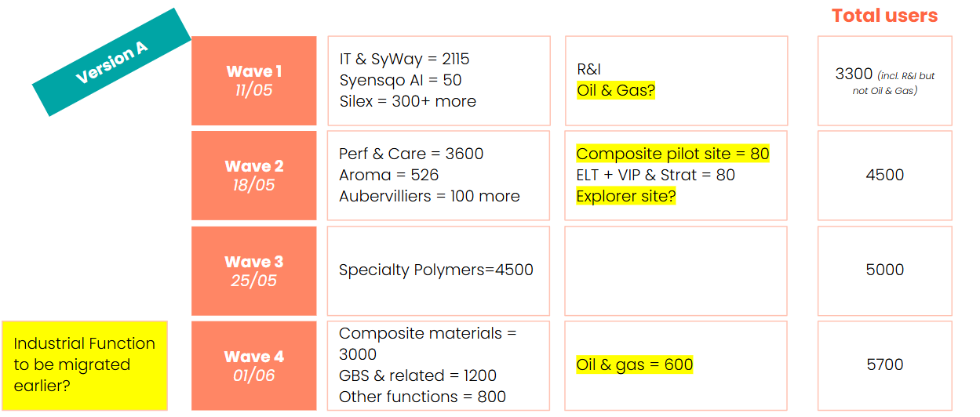Viewport: 980px width, 417px height.
Task: Click the highlighted Explorer site? text
Action: (625, 196)
